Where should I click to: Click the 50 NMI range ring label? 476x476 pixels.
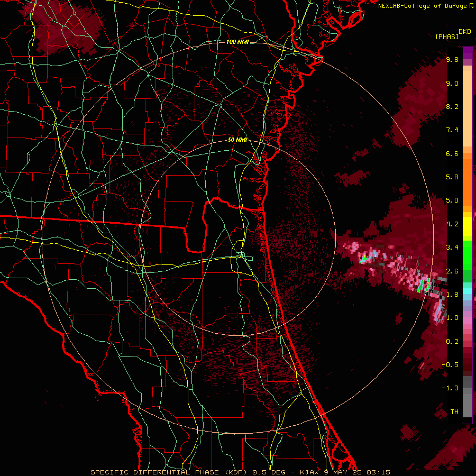[237, 140]
